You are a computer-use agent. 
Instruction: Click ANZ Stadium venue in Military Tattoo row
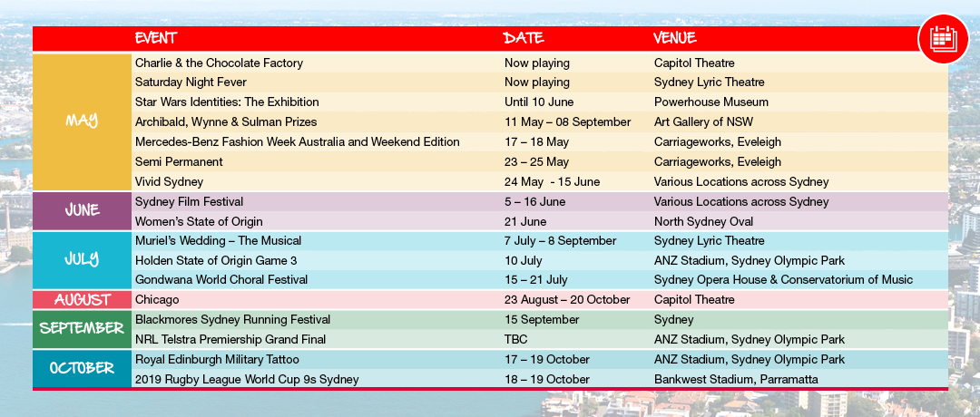[x=750, y=360]
